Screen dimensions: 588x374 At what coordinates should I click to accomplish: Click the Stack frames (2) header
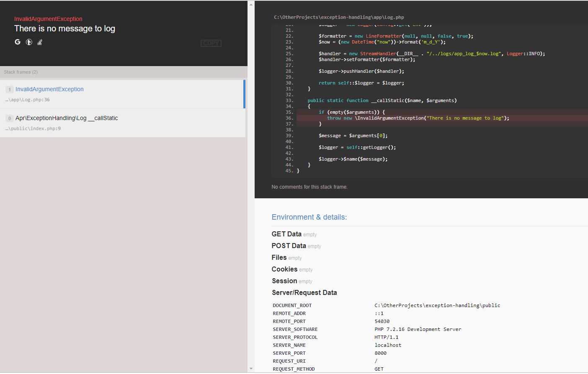click(21, 72)
